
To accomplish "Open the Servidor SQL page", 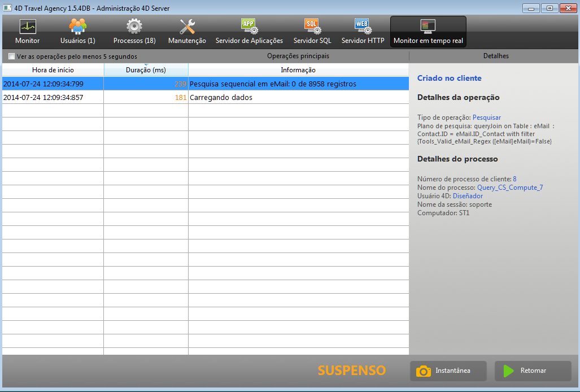I will tap(312, 27).
